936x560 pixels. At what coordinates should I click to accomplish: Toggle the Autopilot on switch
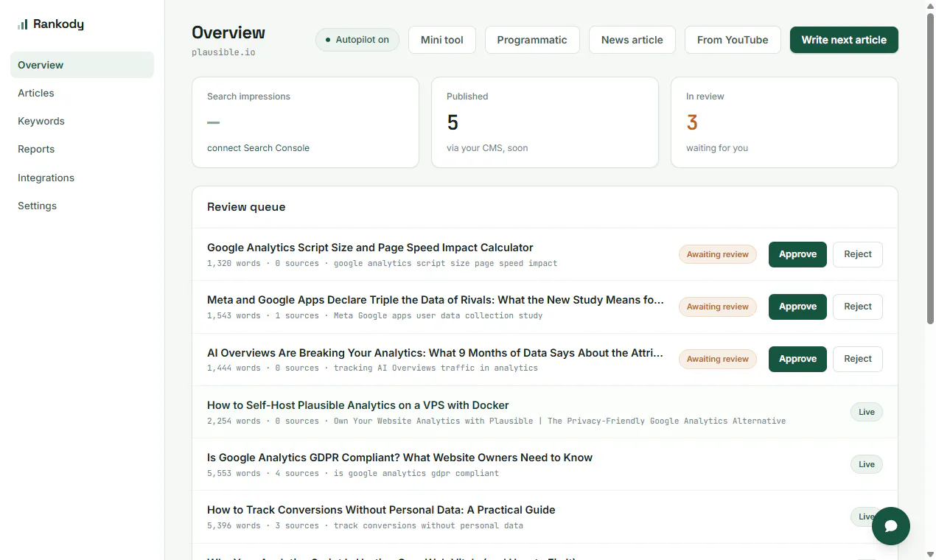[x=357, y=40]
